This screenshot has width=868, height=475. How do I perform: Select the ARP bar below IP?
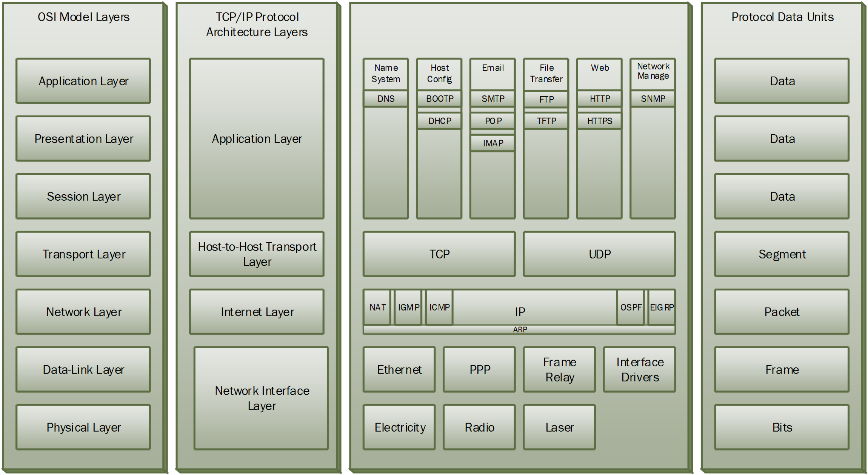click(x=520, y=330)
